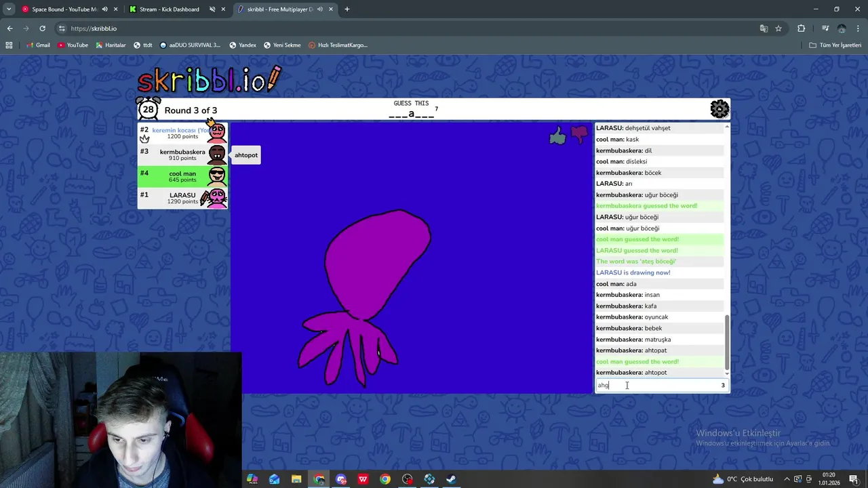Reload the current page
The height and width of the screenshot is (488, 868).
(42, 28)
